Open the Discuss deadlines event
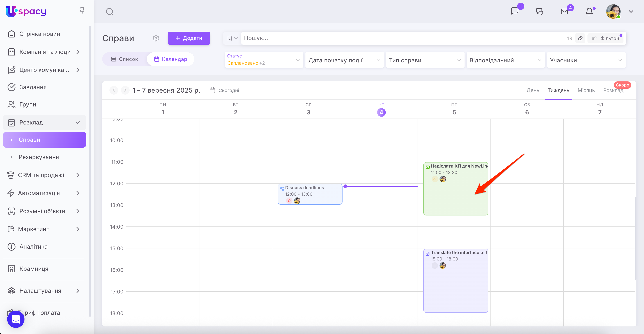Image resolution: width=644 pixels, height=334 pixels. tap(310, 194)
